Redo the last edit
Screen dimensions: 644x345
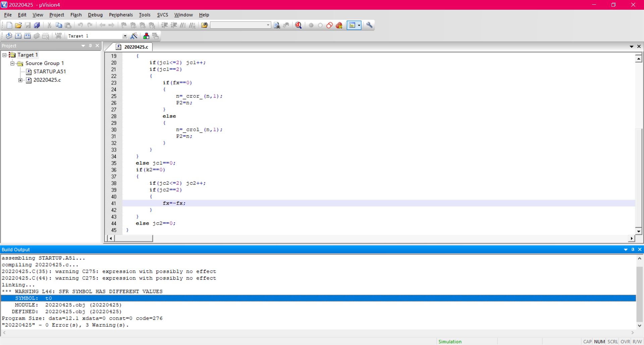coord(90,25)
